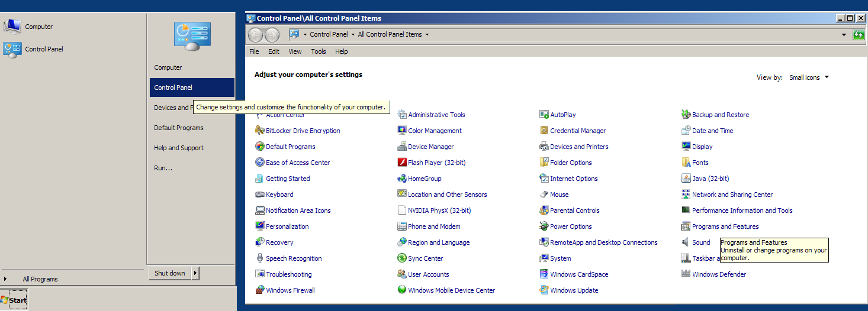Open the arrow between Control Panel and All Control Panel Items
The height and width of the screenshot is (311, 868).
tap(353, 34)
